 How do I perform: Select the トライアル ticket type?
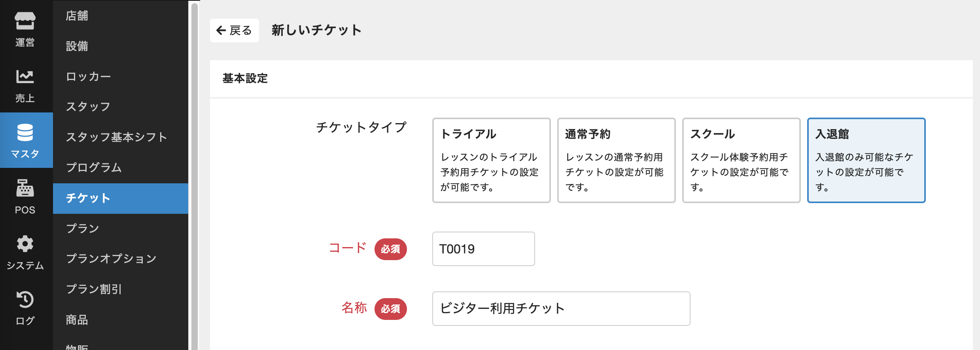click(491, 160)
